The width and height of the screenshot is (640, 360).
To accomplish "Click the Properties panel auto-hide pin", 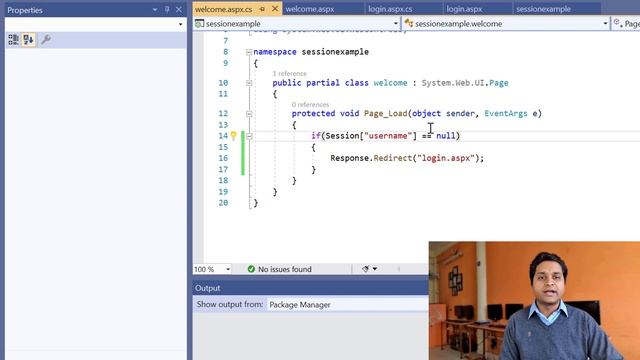I will click(167, 10).
